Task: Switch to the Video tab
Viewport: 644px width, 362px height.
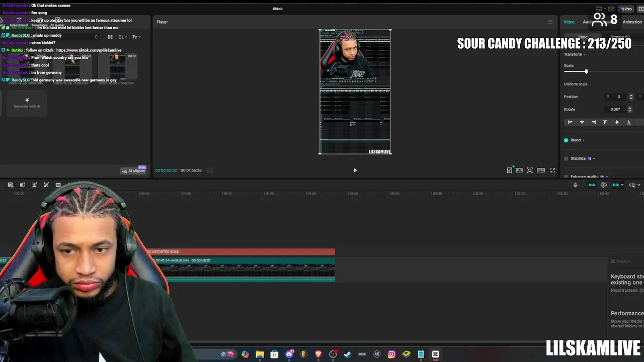Action: pyautogui.click(x=569, y=22)
